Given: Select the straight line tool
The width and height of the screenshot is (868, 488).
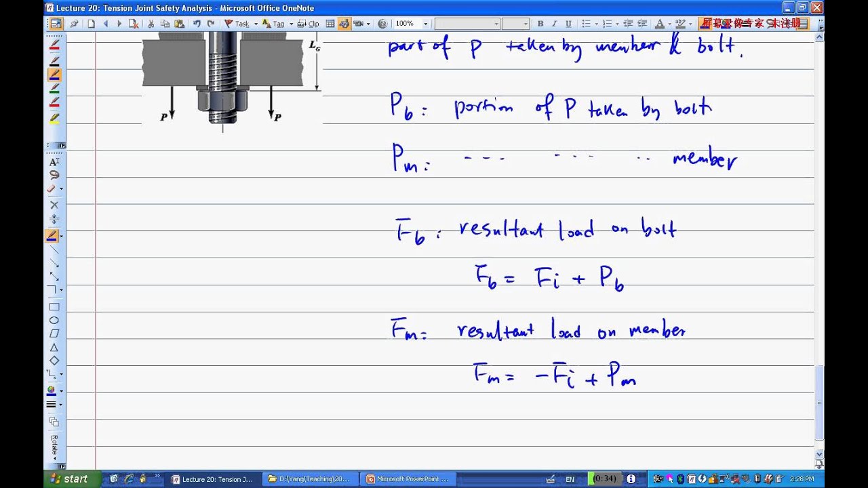Looking at the screenshot, I should tap(54, 250).
